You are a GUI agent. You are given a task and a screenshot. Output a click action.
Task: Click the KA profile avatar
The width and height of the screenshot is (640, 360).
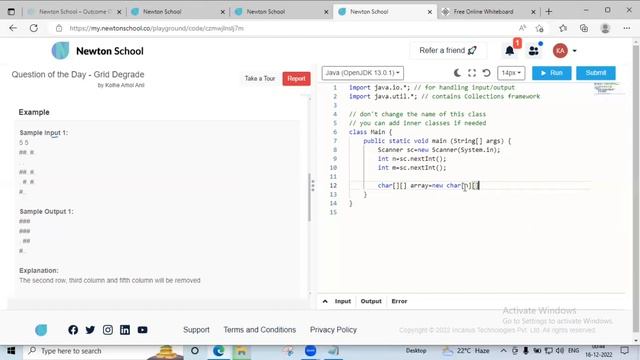(x=560, y=51)
